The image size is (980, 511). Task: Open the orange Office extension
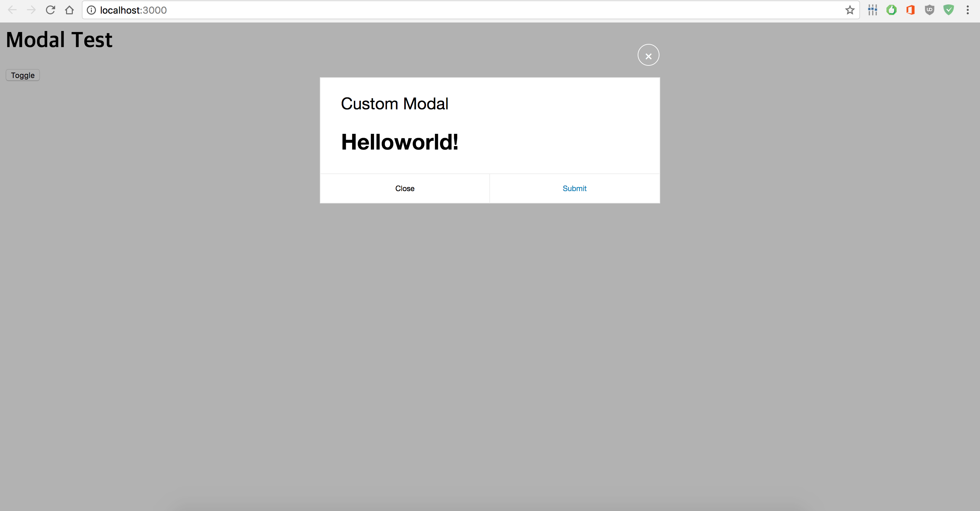click(910, 10)
